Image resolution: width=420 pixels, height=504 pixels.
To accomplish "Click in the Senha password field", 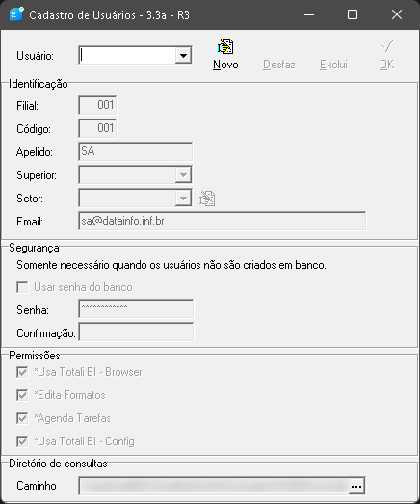I will (x=136, y=309).
